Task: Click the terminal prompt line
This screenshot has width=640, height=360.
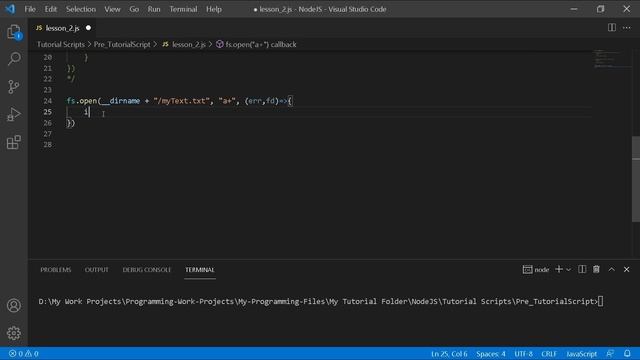Action: point(321,301)
